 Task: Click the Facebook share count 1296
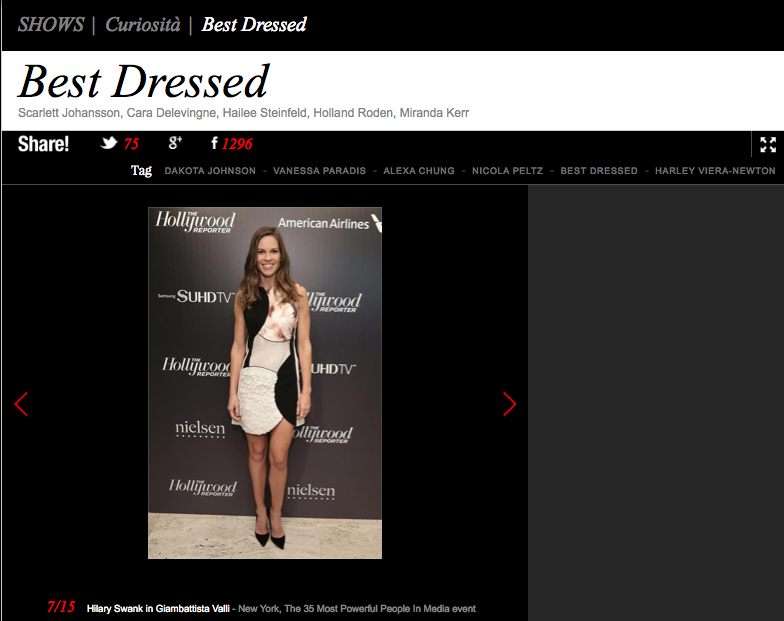tap(237, 144)
